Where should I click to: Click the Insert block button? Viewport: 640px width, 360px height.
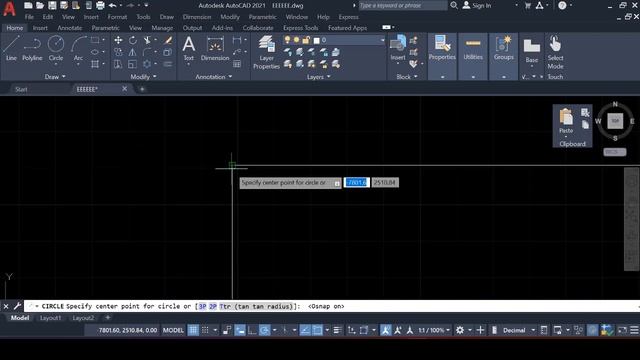click(398, 48)
